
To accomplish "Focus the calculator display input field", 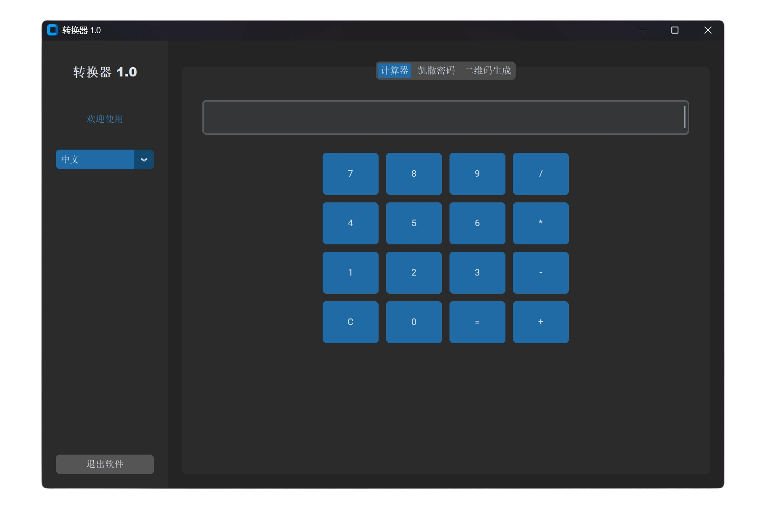I will 445,117.
